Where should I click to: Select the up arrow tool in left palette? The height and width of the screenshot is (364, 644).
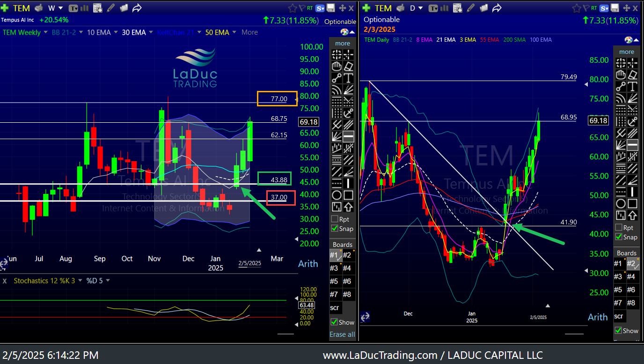[348, 207]
